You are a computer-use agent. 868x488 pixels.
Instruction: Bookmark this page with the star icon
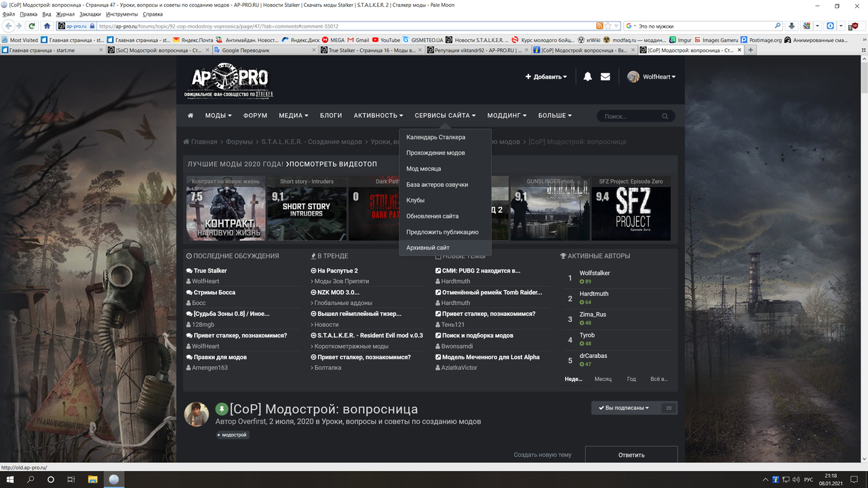[608, 26]
